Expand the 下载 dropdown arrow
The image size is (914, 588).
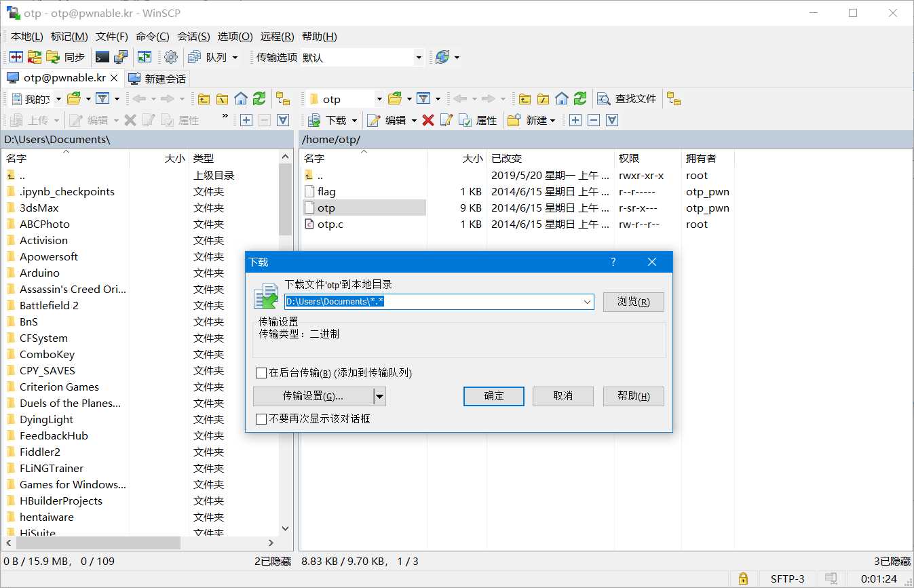click(355, 120)
